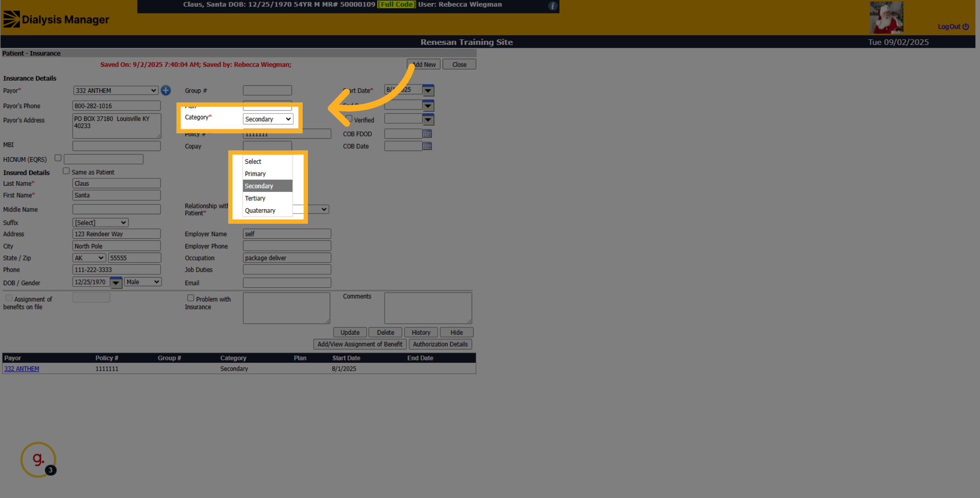Open COB FDOD calendar icon
Screen dimensions: 980x498
(427, 133)
